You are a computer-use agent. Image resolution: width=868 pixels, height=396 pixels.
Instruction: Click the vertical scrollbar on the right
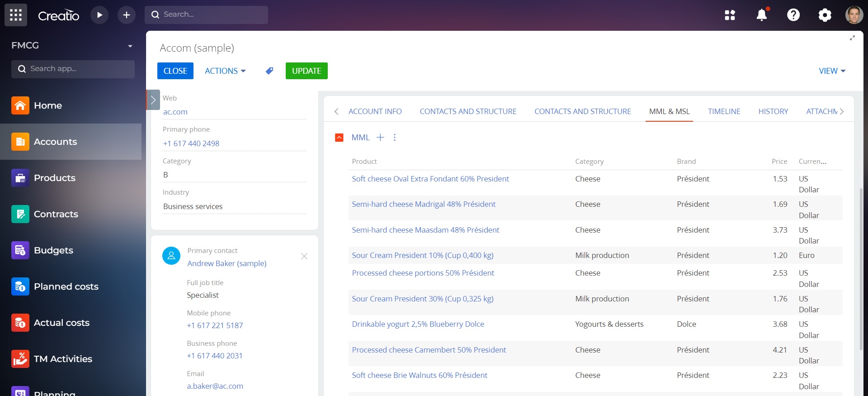[861, 269]
